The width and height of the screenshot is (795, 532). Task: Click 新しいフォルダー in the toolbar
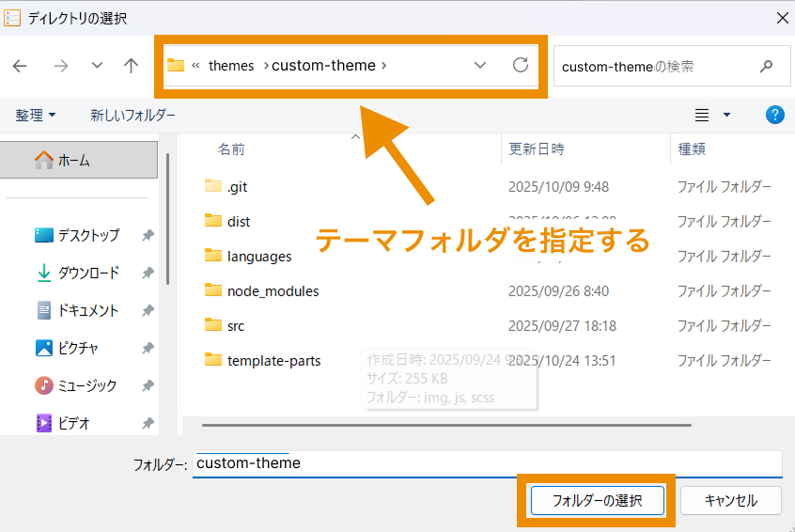pyautogui.click(x=132, y=115)
